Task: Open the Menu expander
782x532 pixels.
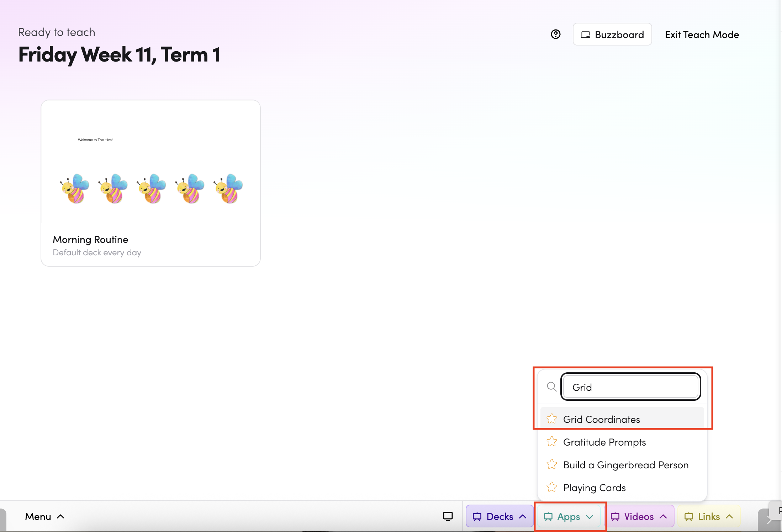Action: pyautogui.click(x=44, y=516)
